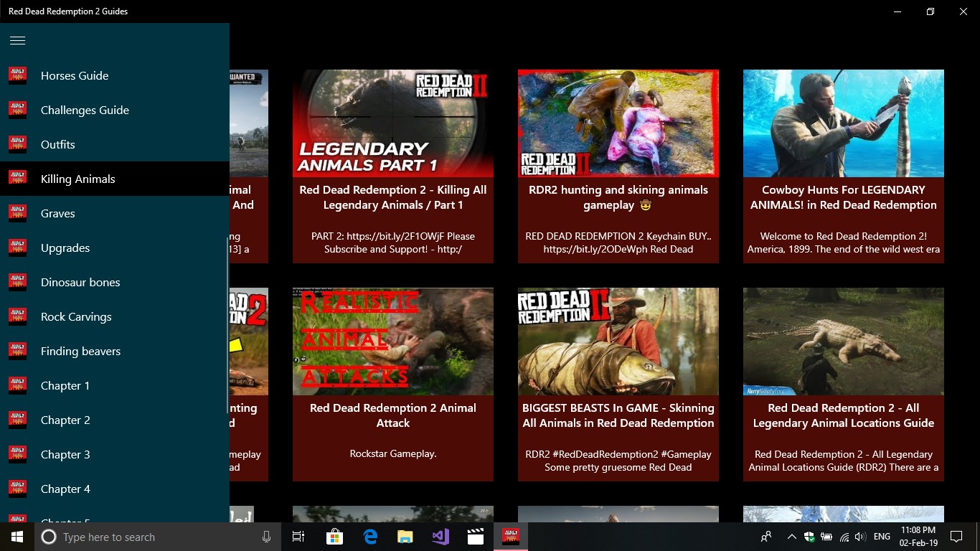Open Task View on the taskbar
This screenshot has height=551, width=980.
298,537
